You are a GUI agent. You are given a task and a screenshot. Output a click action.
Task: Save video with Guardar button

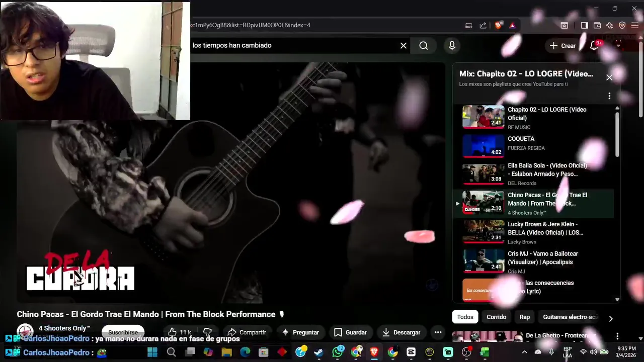click(350, 332)
